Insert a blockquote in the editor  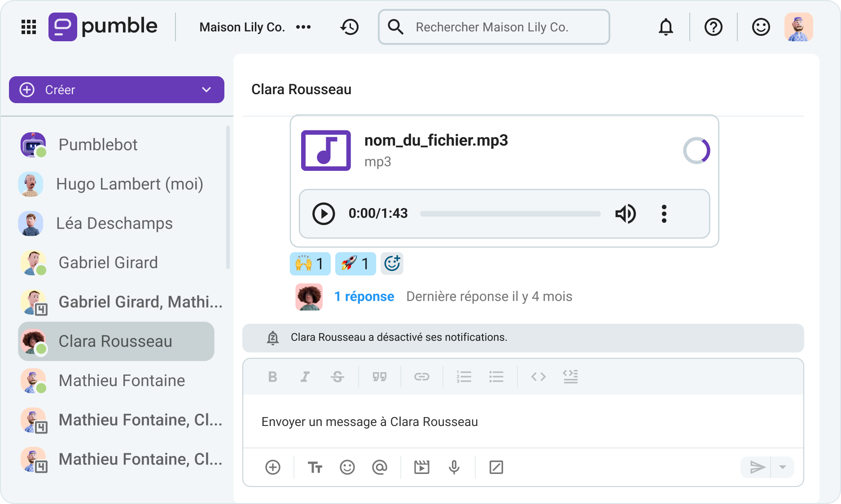380,377
